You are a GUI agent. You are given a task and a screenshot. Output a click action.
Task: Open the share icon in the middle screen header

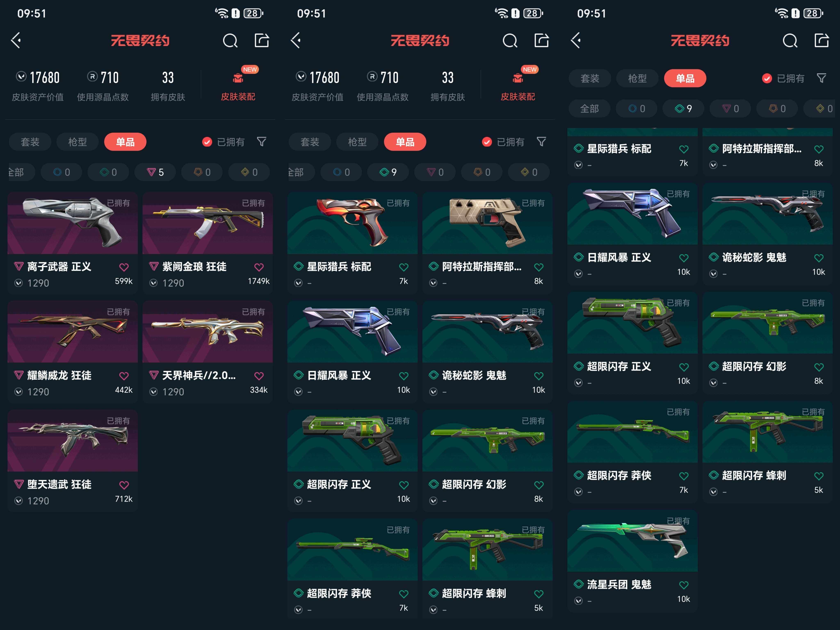[542, 40]
